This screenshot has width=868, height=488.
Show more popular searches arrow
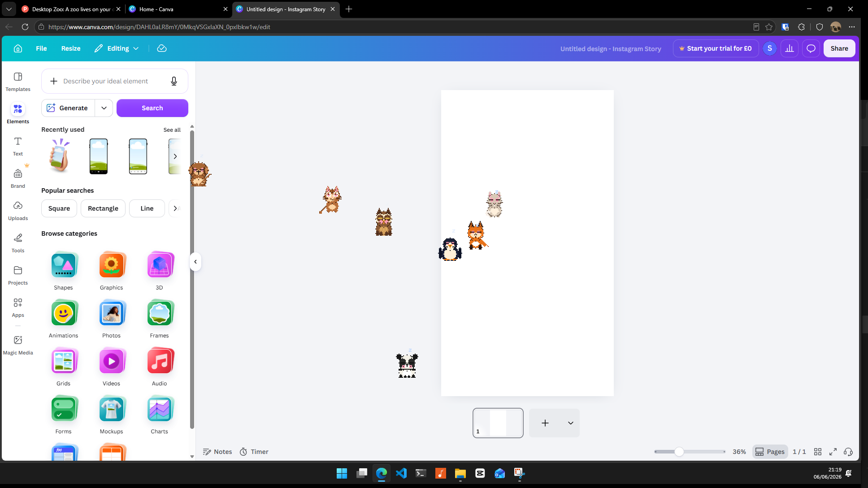coord(175,208)
